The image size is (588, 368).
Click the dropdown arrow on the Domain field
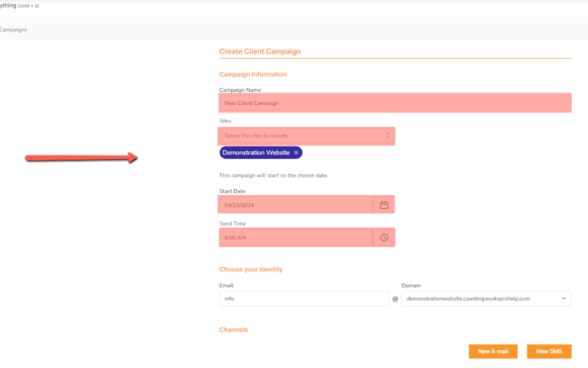pos(564,298)
